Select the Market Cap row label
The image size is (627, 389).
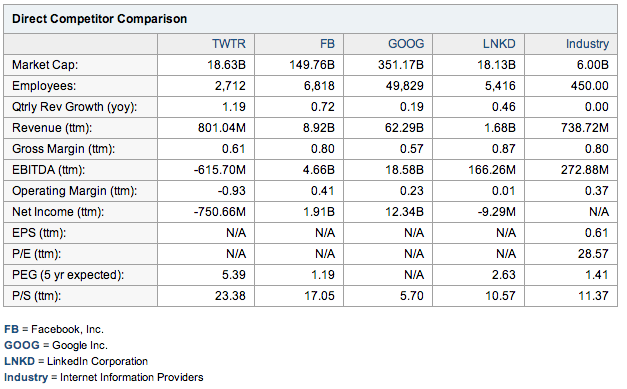click(45, 65)
